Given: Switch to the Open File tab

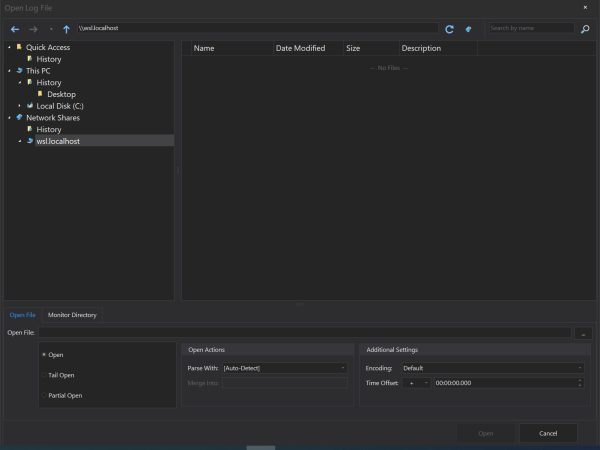Looking at the screenshot, I should point(23,315).
